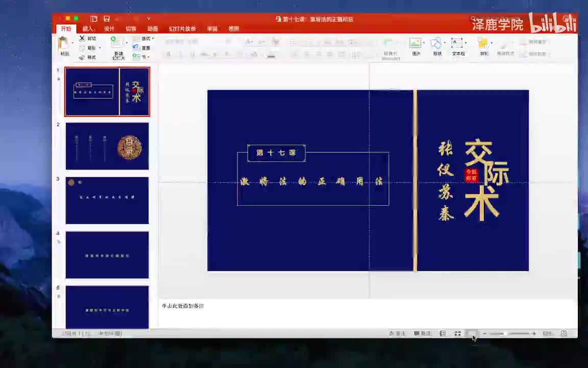Open the 插入 (Insert) ribbon tab
The height and width of the screenshot is (368, 588).
[88, 29]
